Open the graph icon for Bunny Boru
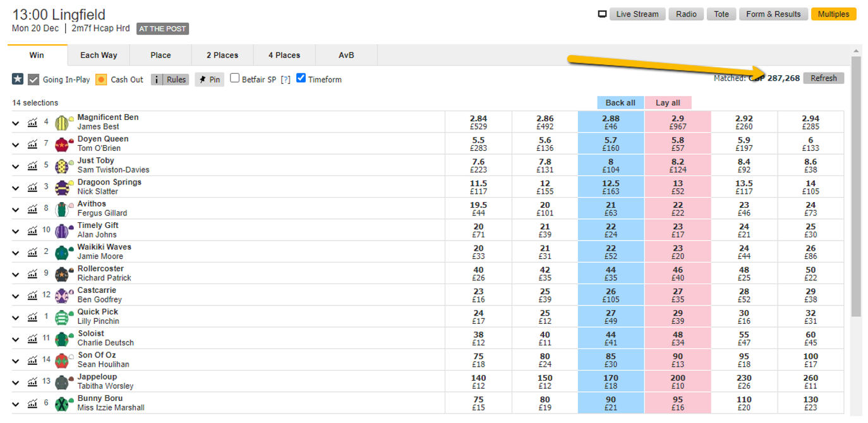The width and height of the screenshot is (868, 423). click(32, 403)
